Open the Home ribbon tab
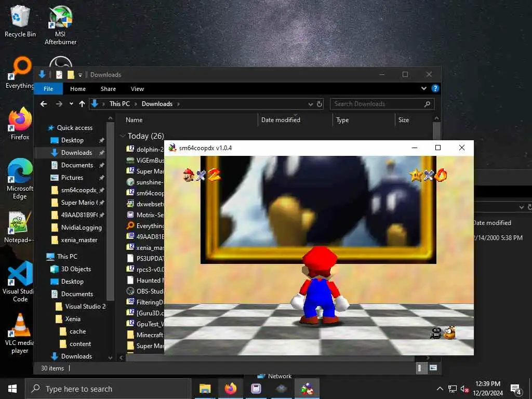 [78, 88]
